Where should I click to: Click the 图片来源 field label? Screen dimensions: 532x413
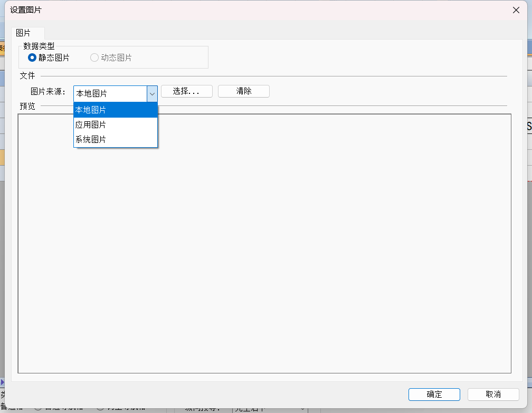click(48, 92)
